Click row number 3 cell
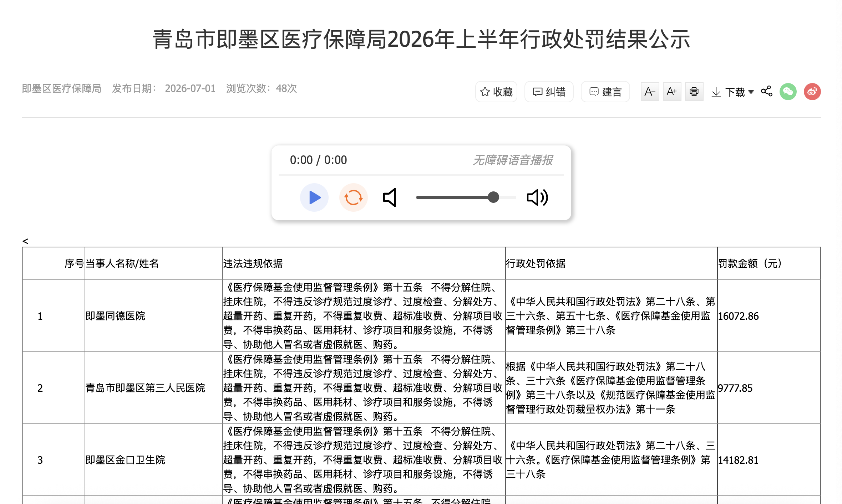 (54, 460)
